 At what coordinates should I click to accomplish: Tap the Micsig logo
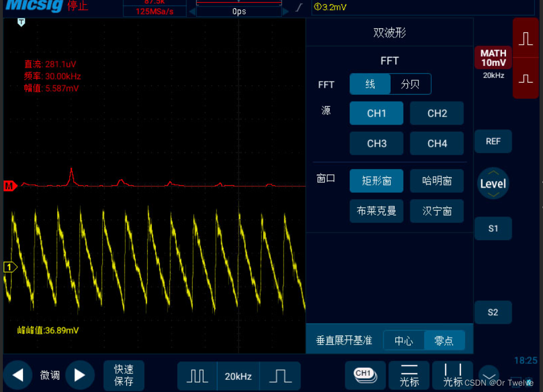pyautogui.click(x=34, y=5)
